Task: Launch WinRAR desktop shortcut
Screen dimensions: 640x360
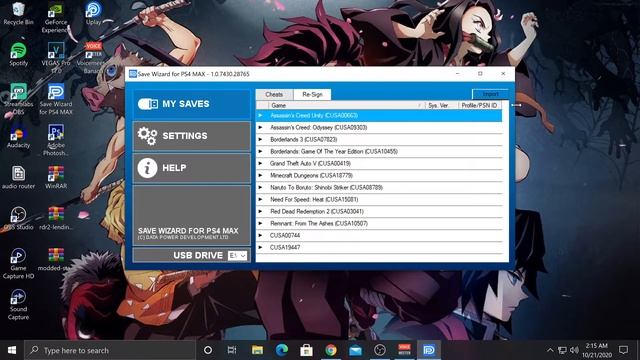Action: [x=56, y=178]
